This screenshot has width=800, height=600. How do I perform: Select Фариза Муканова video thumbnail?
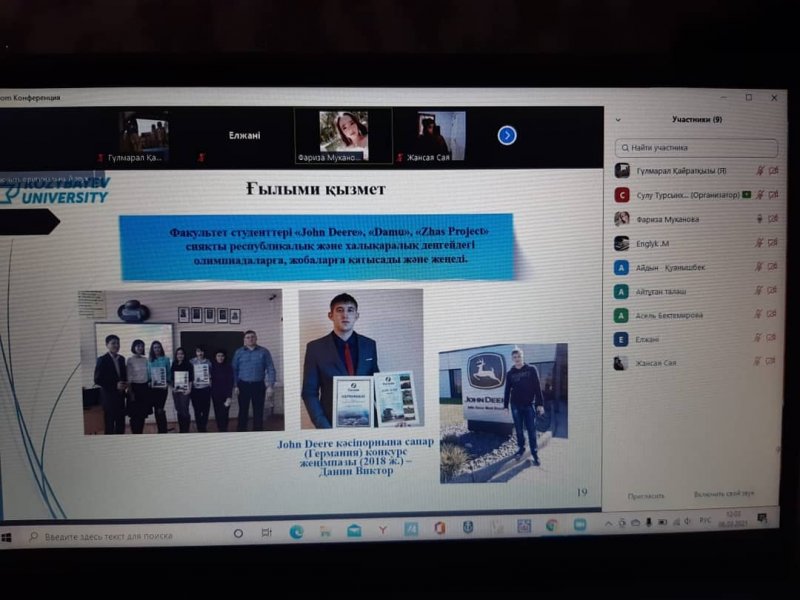[x=343, y=136]
